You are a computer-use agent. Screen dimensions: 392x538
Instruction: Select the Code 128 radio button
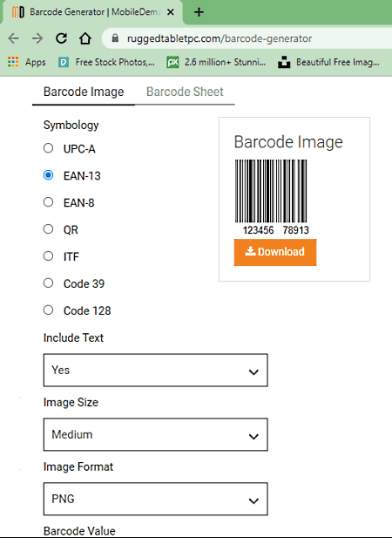[48, 310]
